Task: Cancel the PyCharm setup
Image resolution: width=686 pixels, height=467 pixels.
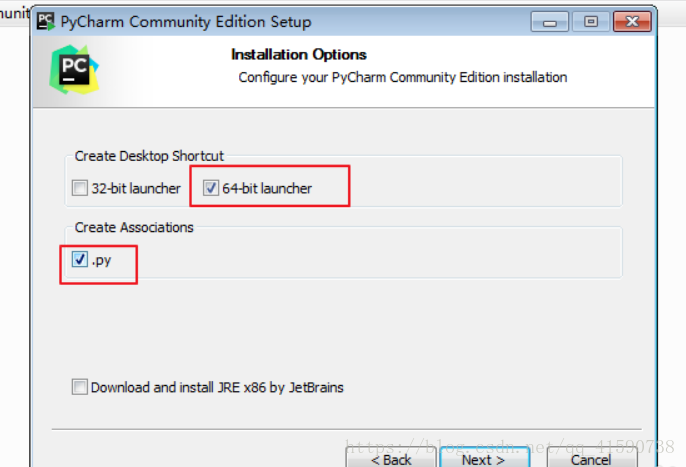Action: click(x=592, y=458)
